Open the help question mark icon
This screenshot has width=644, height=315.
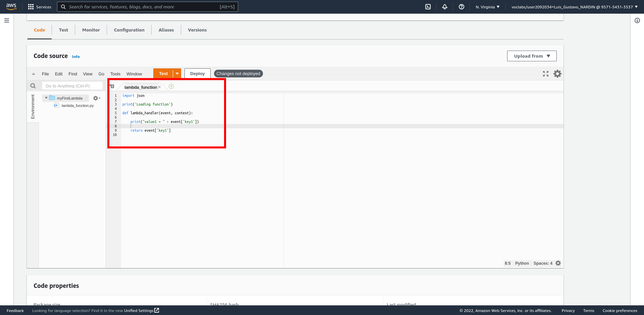[462, 7]
